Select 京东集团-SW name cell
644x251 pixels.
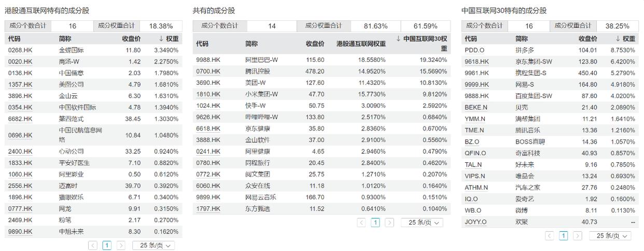click(534, 62)
